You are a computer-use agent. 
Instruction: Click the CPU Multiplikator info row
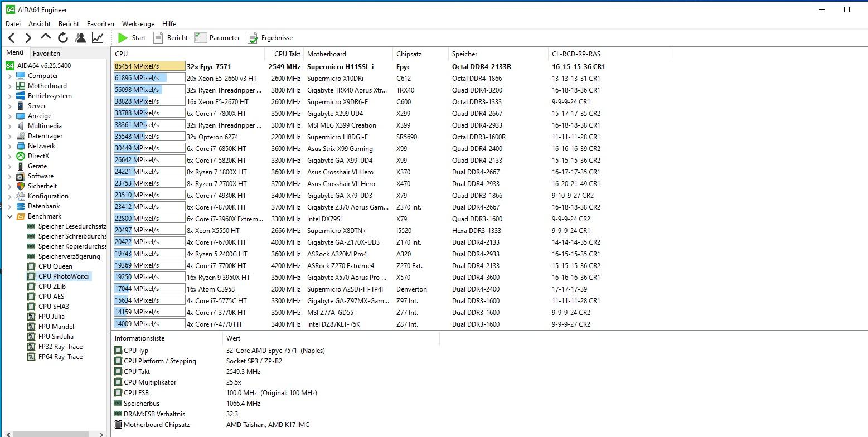point(276,382)
